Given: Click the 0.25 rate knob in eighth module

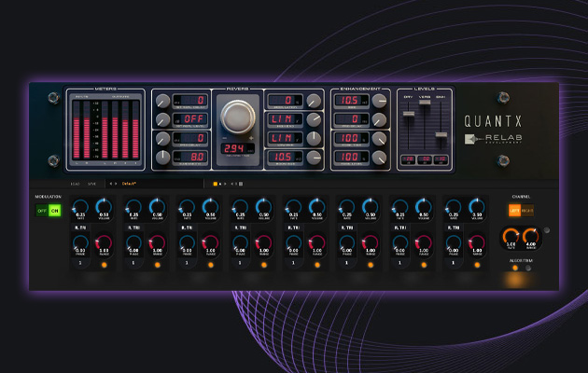Looking at the screenshot, I should (454, 208).
